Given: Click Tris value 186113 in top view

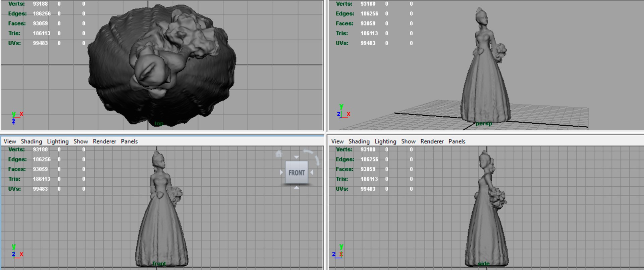Looking at the screenshot, I should [42, 33].
